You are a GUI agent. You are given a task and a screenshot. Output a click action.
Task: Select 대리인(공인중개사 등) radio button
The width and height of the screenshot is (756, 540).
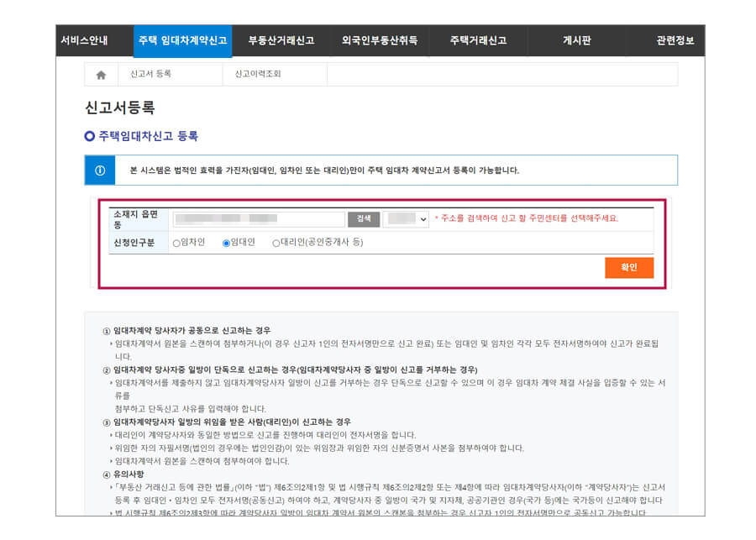point(276,244)
